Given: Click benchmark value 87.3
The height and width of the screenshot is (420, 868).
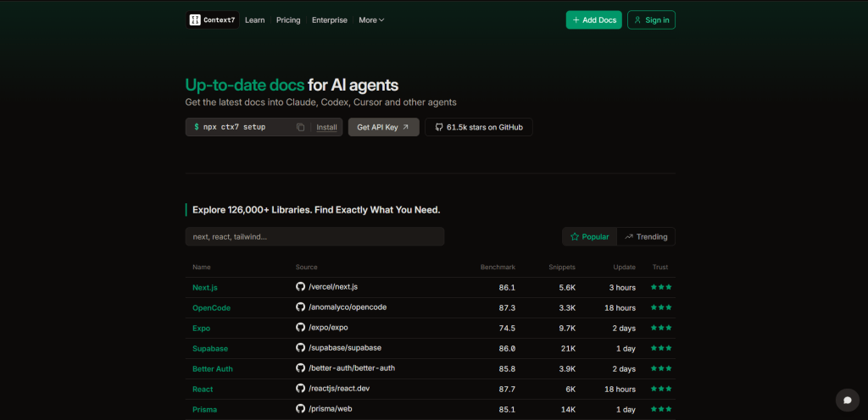Looking at the screenshot, I should click(507, 308).
